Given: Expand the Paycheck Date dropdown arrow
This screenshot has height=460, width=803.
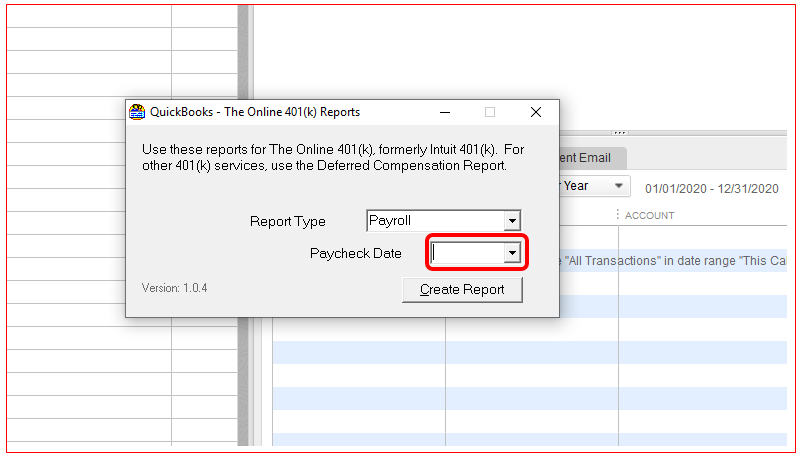Looking at the screenshot, I should [x=512, y=253].
